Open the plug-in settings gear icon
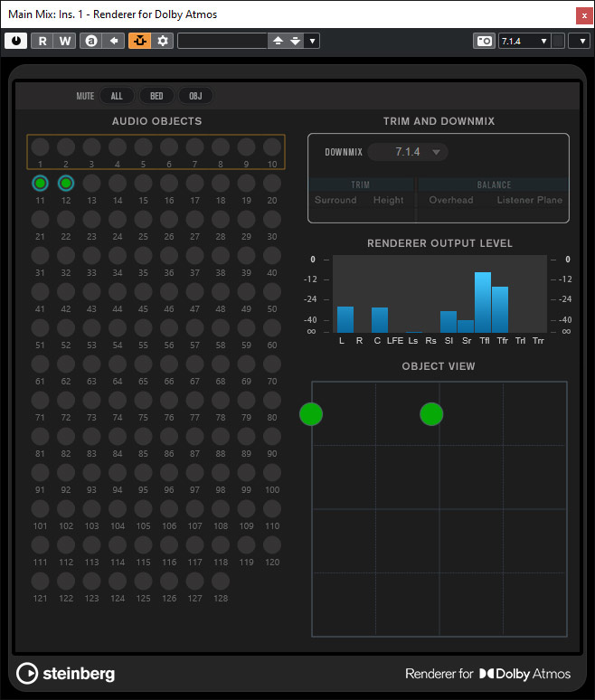 [x=163, y=41]
